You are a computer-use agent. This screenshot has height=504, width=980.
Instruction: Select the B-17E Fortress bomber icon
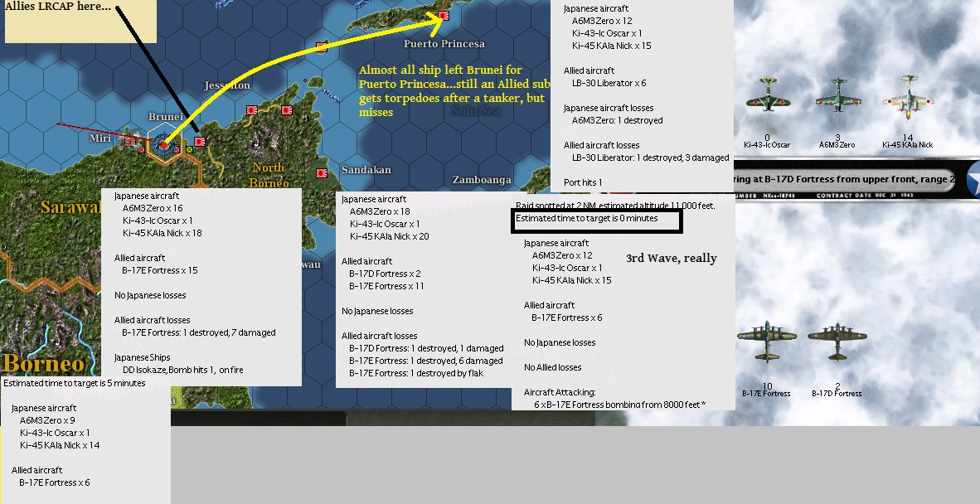pyautogui.click(x=767, y=341)
